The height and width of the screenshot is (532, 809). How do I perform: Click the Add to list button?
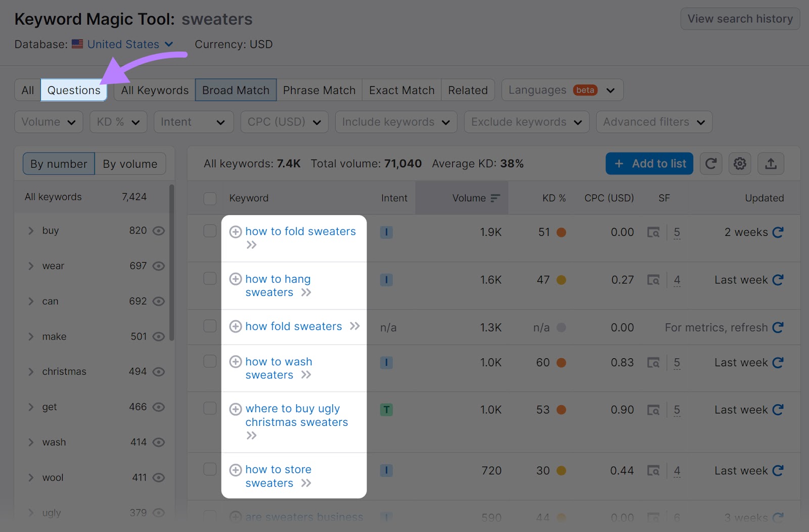click(649, 164)
